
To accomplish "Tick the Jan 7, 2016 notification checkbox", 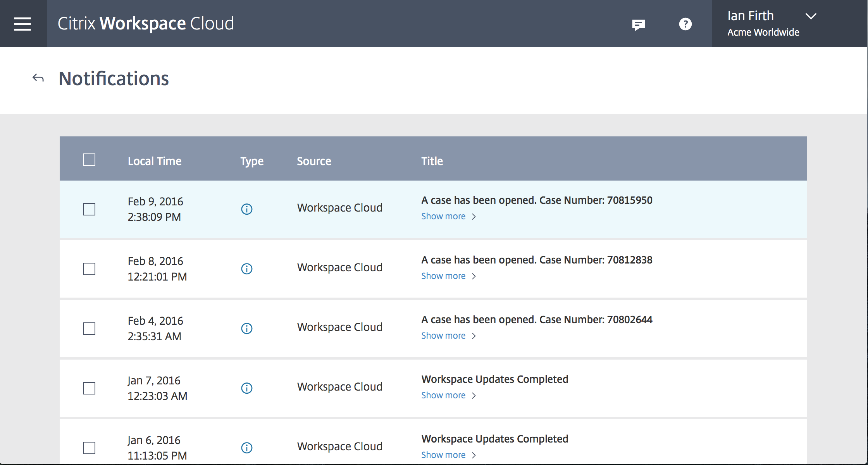I will coord(89,388).
